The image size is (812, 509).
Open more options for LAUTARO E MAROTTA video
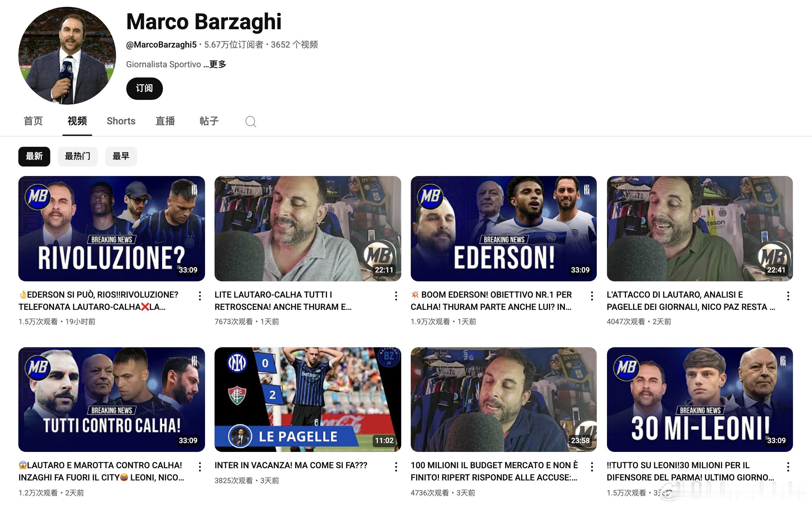(200, 467)
